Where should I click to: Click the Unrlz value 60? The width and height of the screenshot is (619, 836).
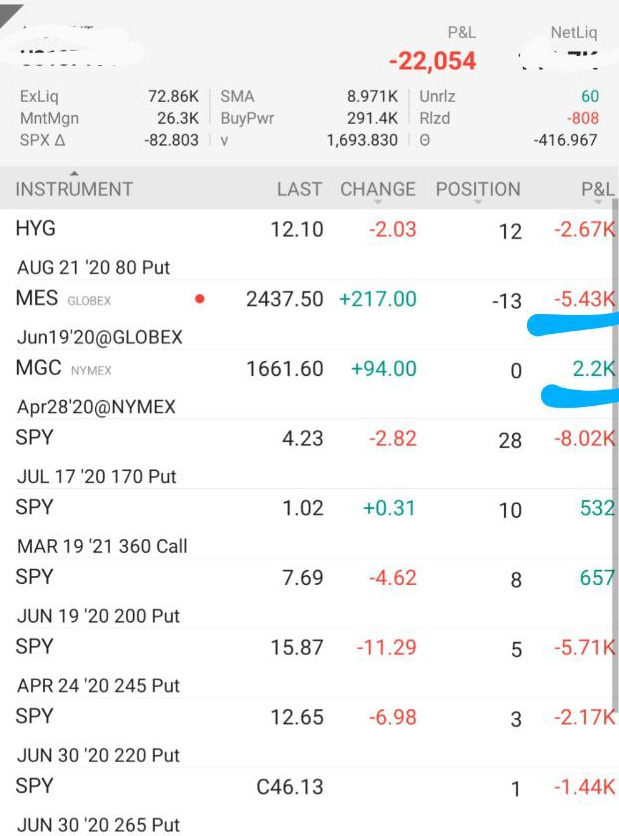590,97
